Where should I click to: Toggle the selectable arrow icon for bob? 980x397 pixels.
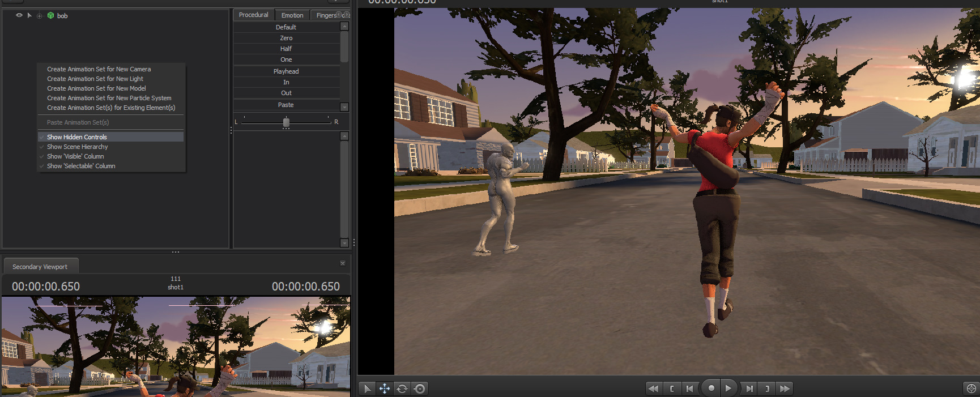tap(29, 15)
